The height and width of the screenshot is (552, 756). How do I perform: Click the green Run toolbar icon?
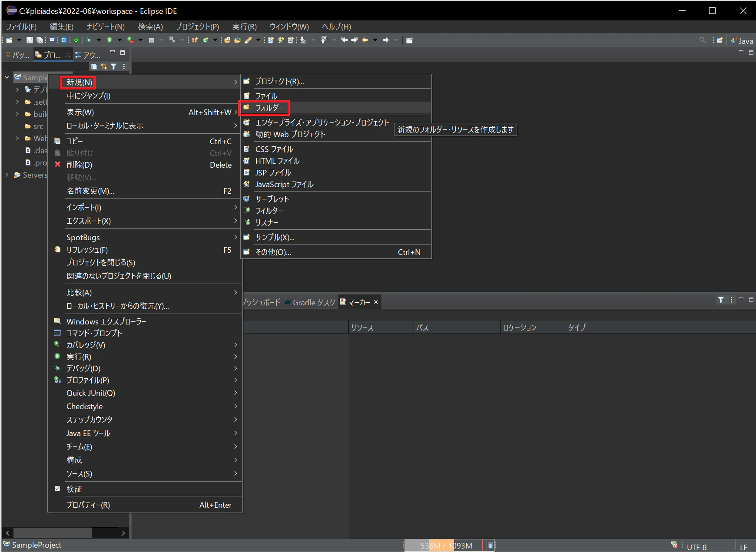(109, 40)
